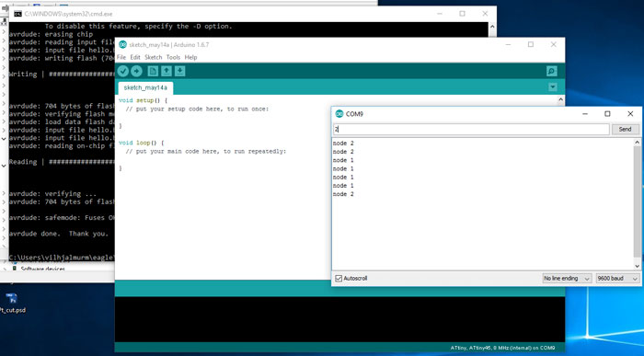
Task: Open the Tools menu in Arduino
Action: [x=173, y=57]
